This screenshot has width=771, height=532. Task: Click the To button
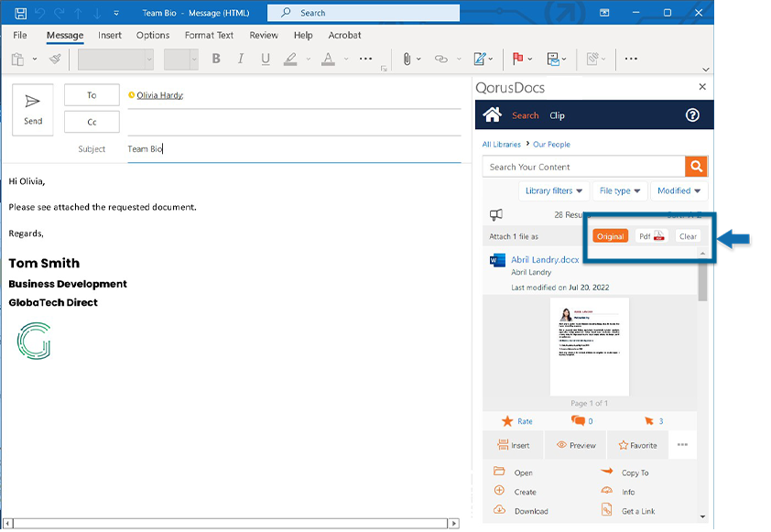click(x=92, y=95)
